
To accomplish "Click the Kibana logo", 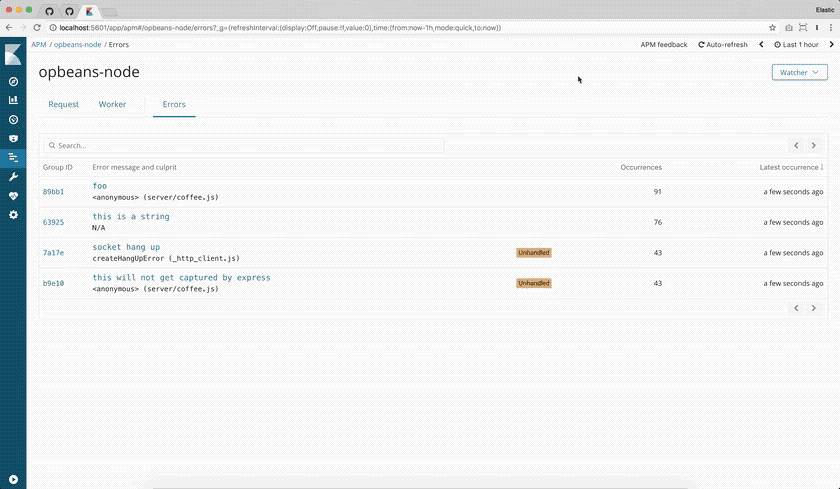I will point(13,55).
